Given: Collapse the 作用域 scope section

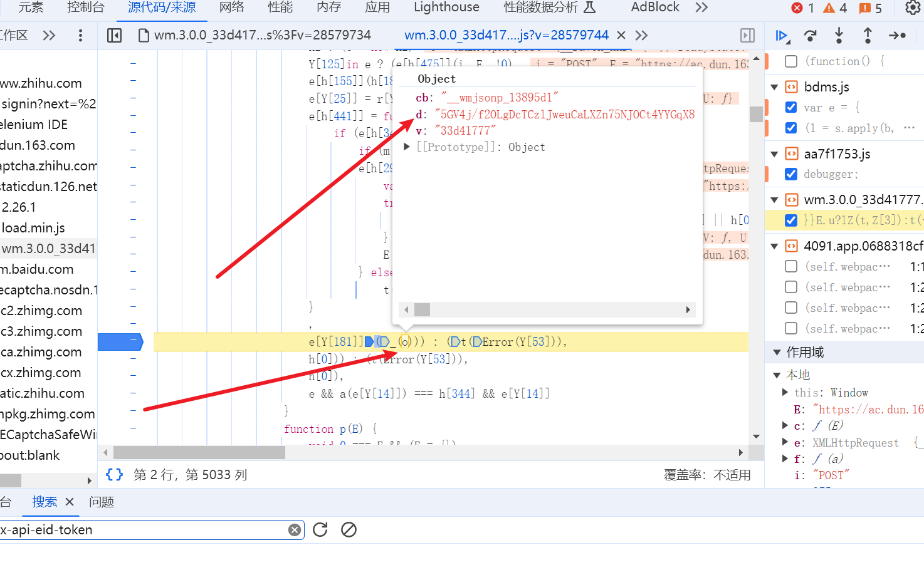Looking at the screenshot, I should click(x=777, y=352).
